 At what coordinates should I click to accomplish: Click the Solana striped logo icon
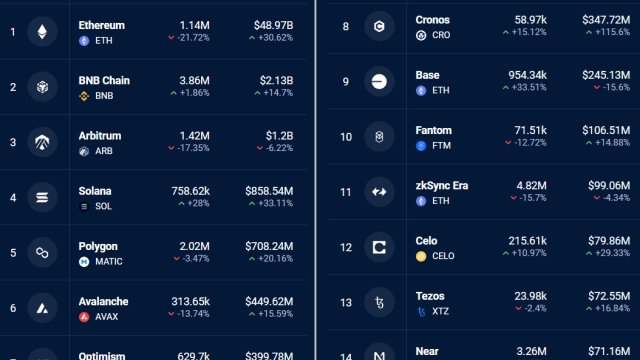pos(42,198)
